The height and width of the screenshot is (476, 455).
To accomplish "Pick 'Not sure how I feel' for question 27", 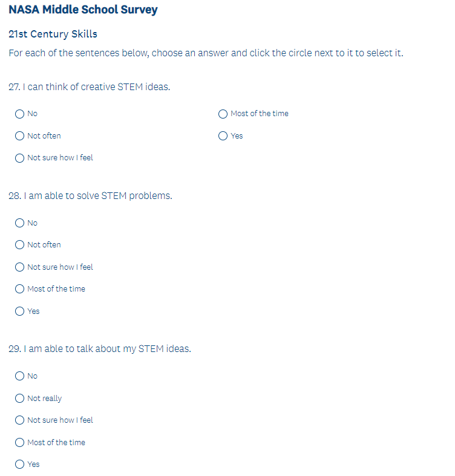I will (x=20, y=158).
